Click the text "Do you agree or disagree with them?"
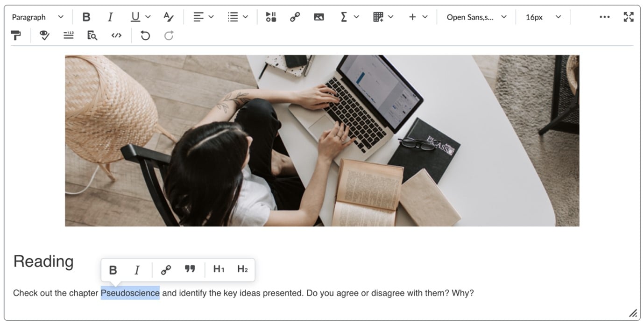 377,293
